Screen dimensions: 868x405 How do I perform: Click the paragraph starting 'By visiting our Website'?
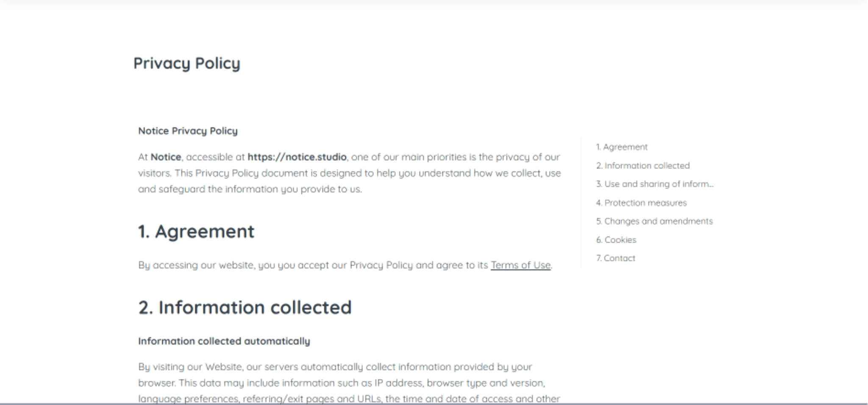coord(350,383)
